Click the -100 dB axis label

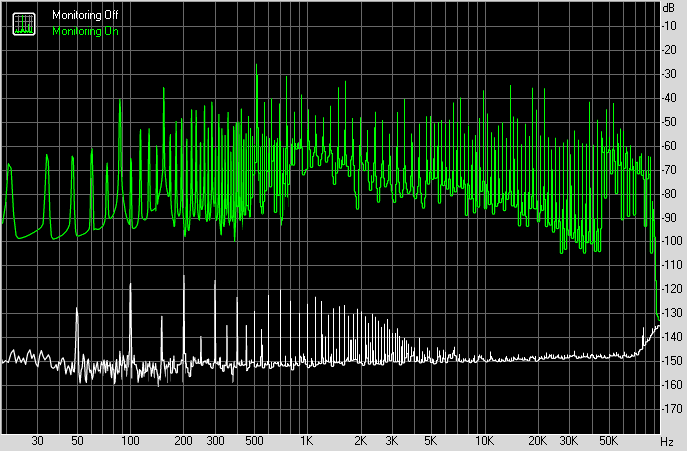point(671,241)
